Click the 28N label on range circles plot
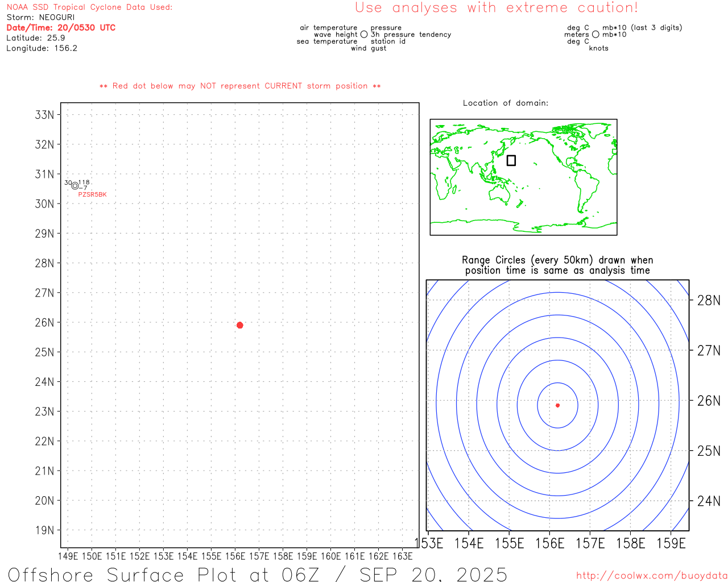The width and height of the screenshot is (728, 582). (708, 301)
